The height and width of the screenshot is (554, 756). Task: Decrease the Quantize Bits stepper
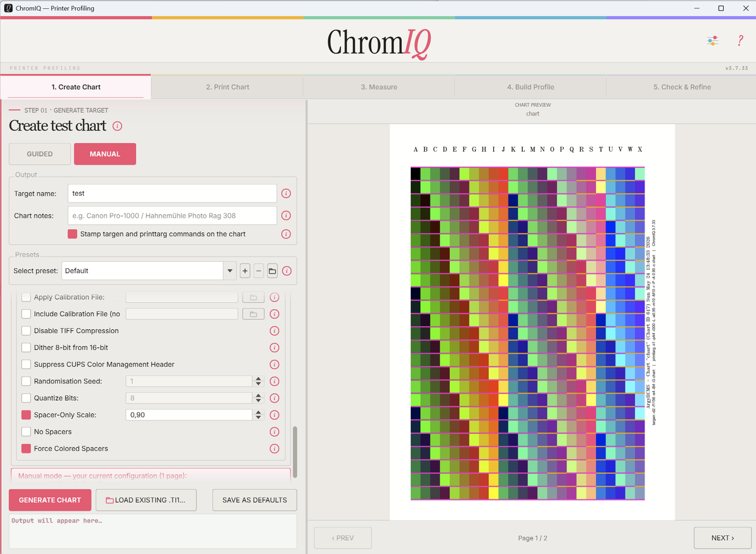pyautogui.click(x=258, y=401)
